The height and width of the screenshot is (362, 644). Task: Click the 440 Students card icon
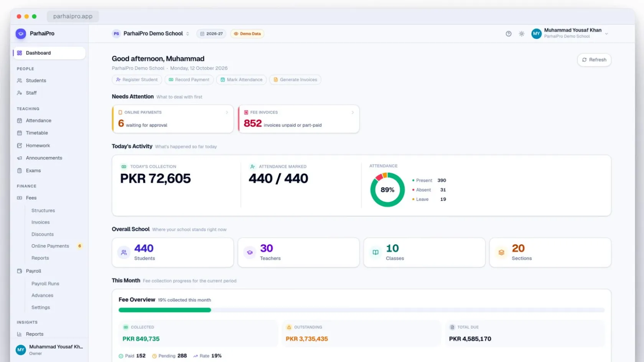[x=124, y=253]
